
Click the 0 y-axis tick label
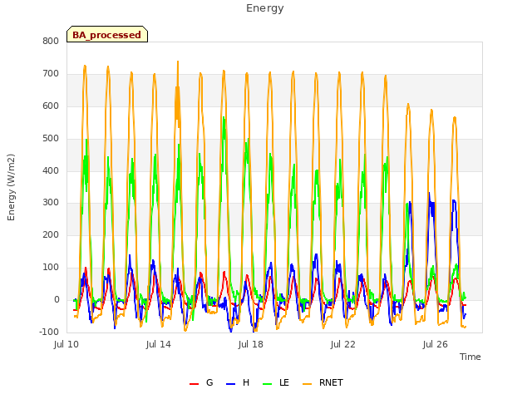[57, 300]
